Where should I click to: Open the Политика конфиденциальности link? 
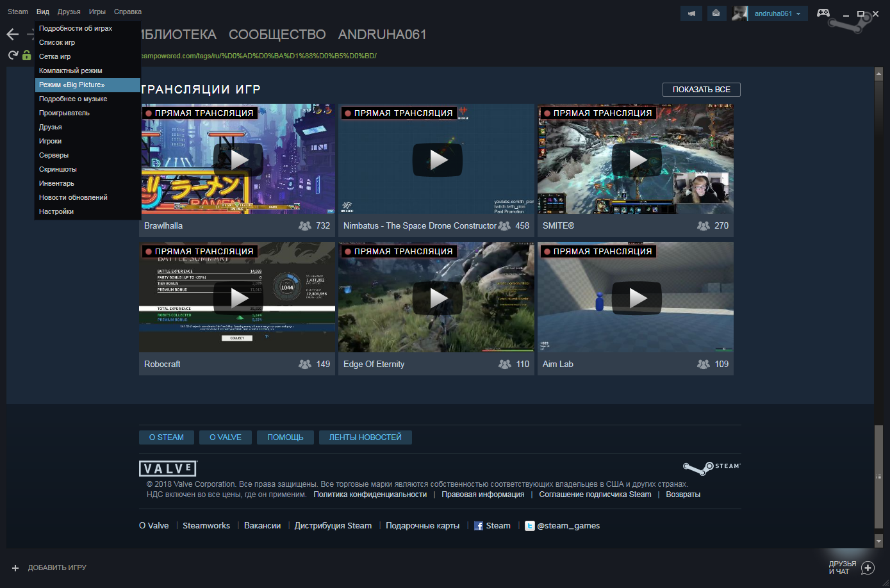click(370, 494)
